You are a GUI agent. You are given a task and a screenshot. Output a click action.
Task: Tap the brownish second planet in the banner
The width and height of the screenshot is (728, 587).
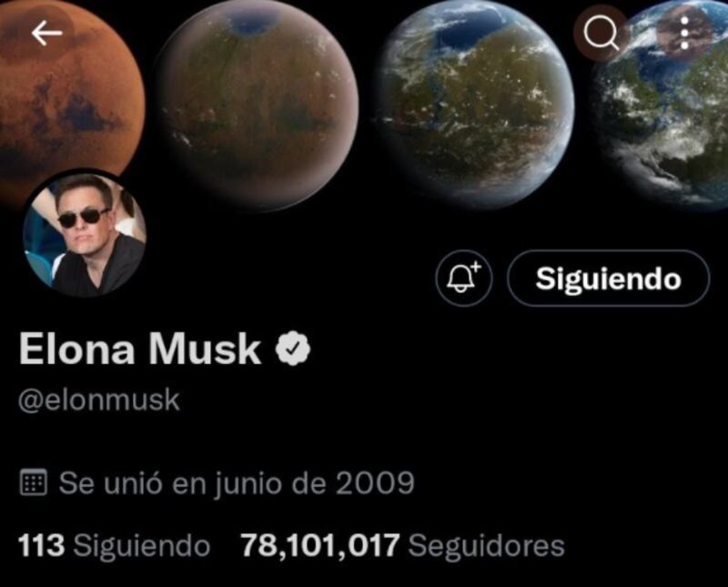pyautogui.click(x=258, y=106)
